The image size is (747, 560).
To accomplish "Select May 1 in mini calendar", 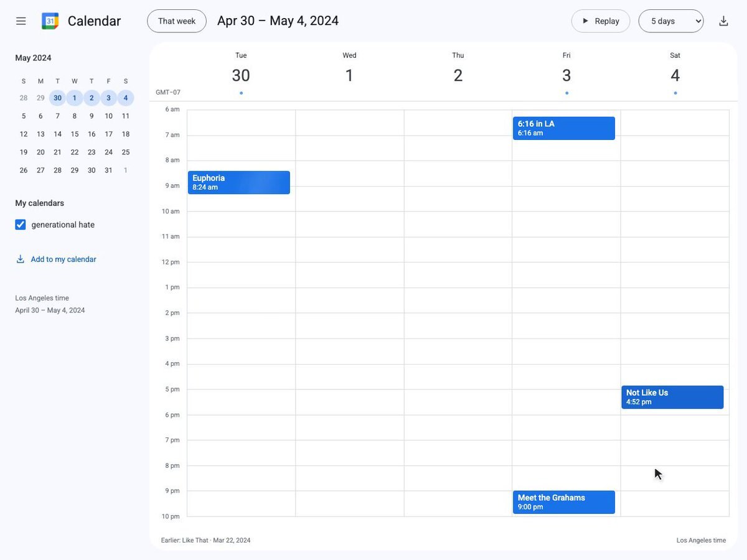I will pos(75,98).
